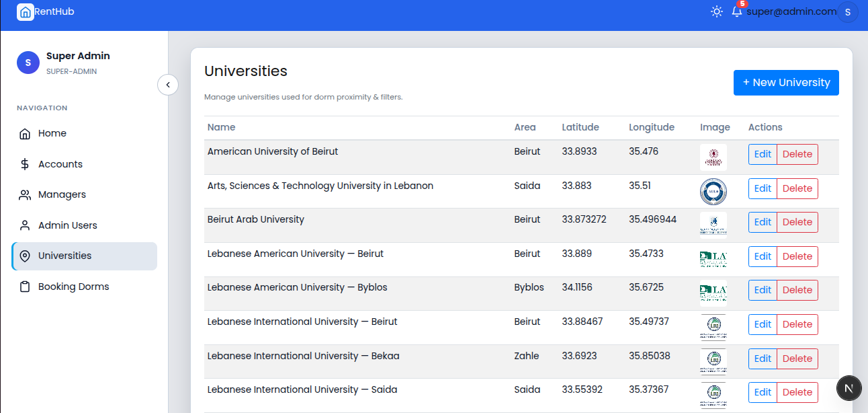The width and height of the screenshot is (868, 413).
Task: Collapse the sidebar with the chevron button
Action: point(168,85)
